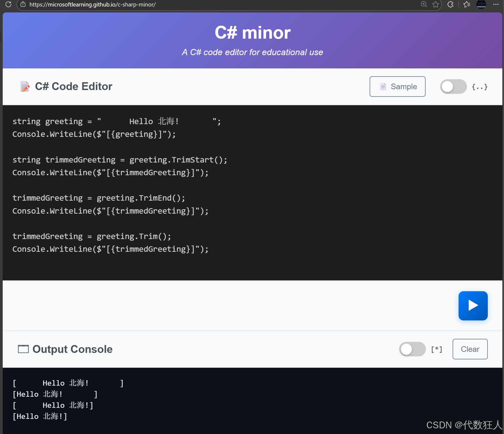Click the address bar URL

coord(92,5)
